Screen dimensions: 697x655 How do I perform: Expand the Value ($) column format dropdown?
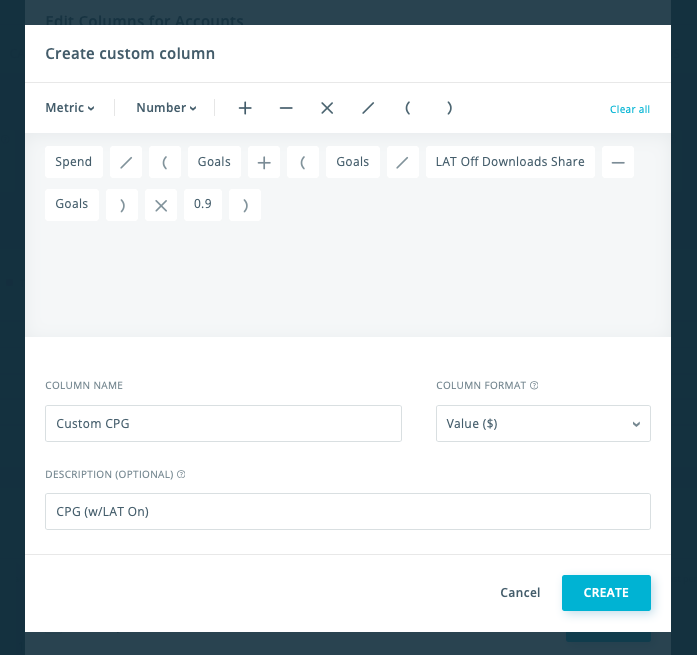[543, 423]
